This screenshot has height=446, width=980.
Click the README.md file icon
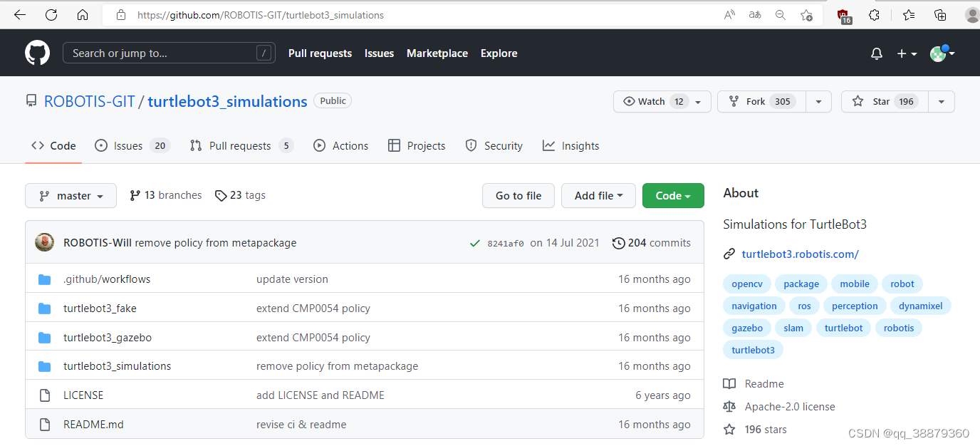pyautogui.click(x=44, y=425)
